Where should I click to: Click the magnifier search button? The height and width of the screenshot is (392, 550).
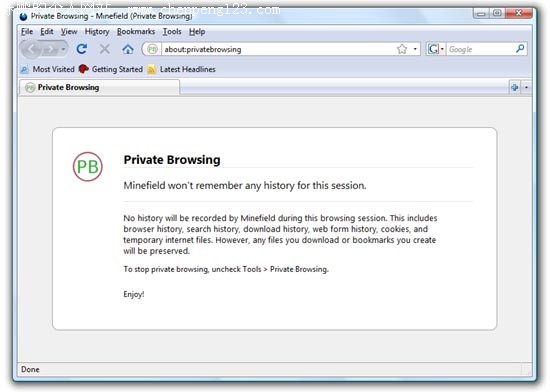coord(520,49)
